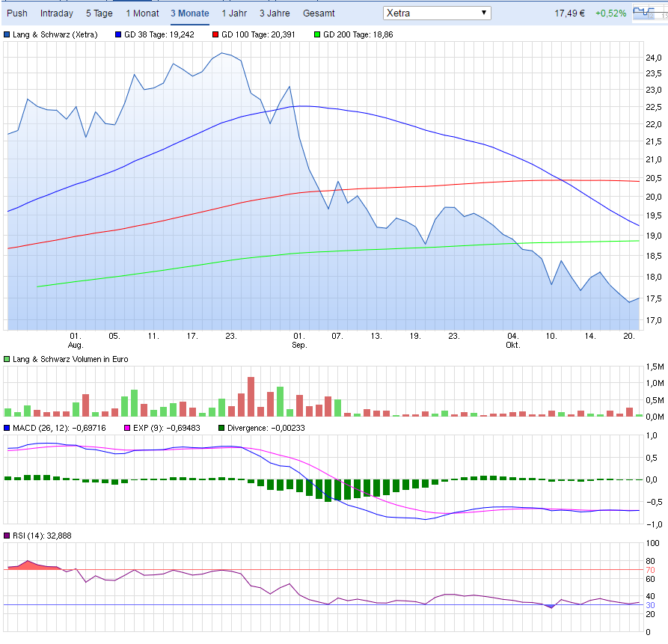Click the 'EXP (9): -0,69483' label
Viewport: 668px width, 644px height.
pos(167,428)
